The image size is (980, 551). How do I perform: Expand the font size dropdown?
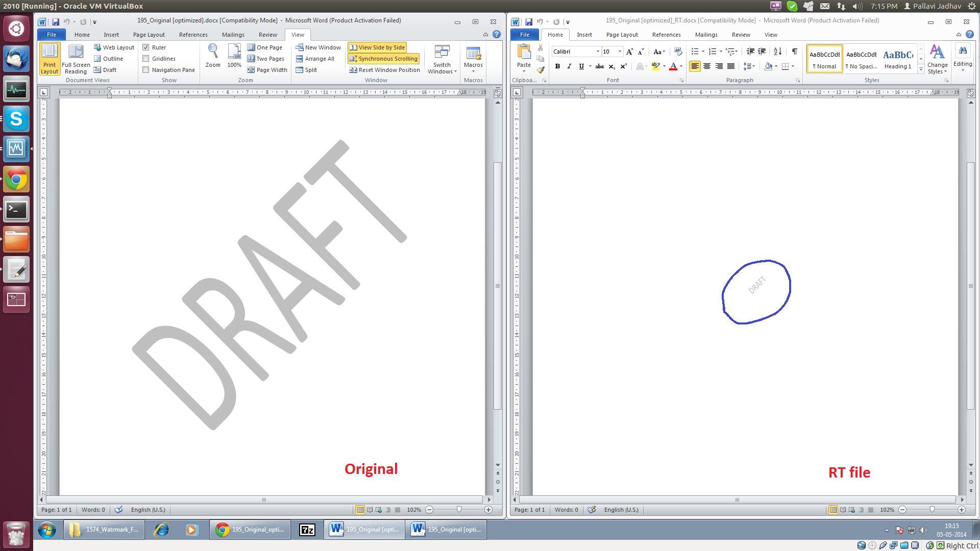pos(620,52)
